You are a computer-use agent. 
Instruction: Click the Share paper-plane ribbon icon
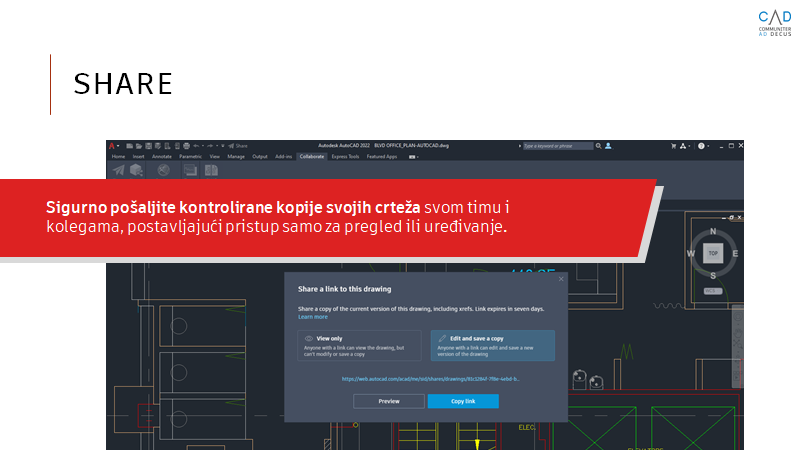(x=118, y=170)
